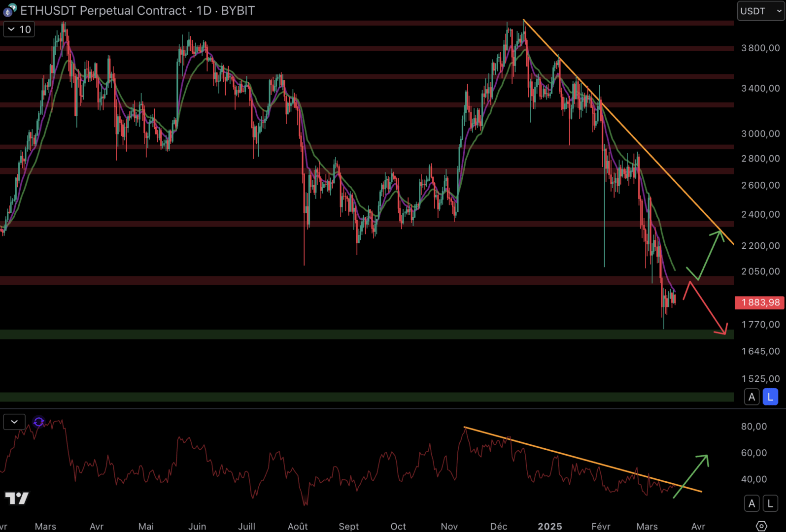This screenshot has height=532, width=786.
Task: Click the purple refresh indicator icon
Action: [38, 422]
